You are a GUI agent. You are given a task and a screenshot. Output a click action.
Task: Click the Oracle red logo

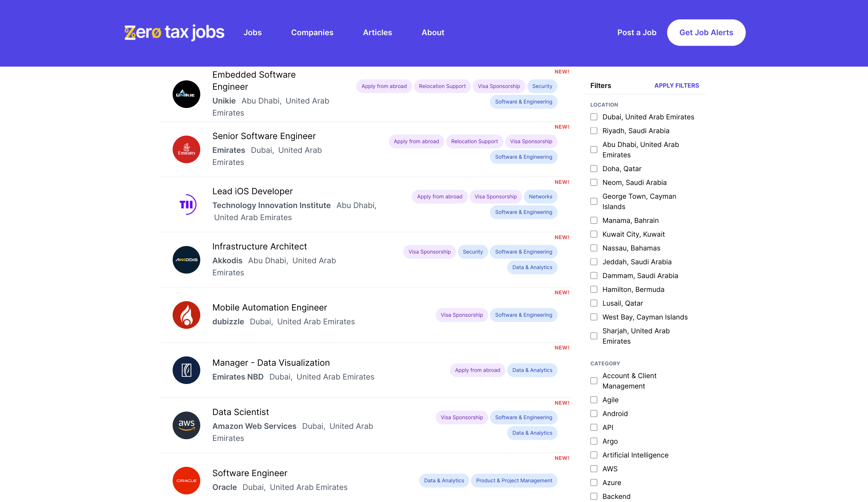(186, 481)
